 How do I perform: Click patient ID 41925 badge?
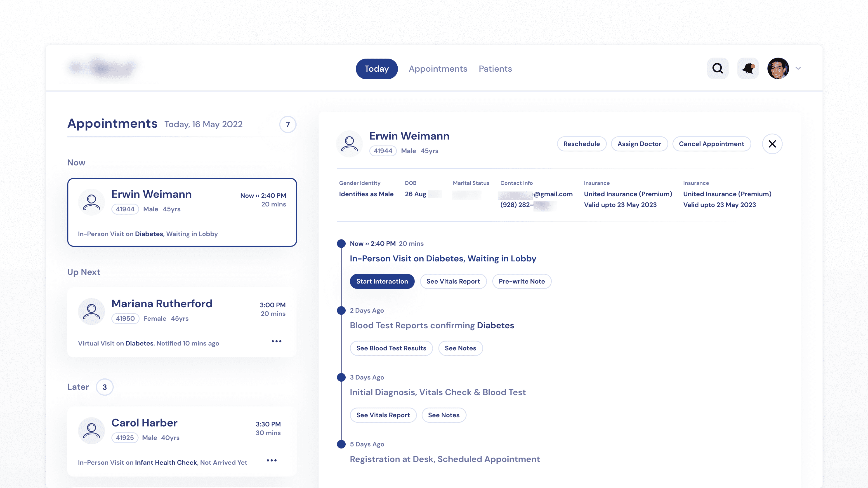pyautogui.click(x=125, y=438)
